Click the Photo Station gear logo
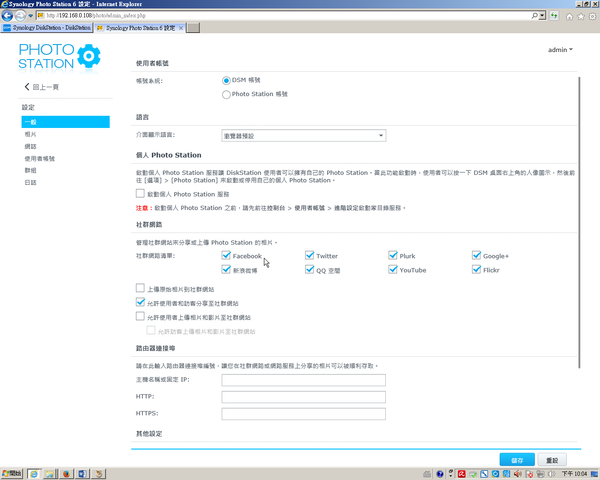The height and width of the screenshot is (480, 600). [88, 55]
